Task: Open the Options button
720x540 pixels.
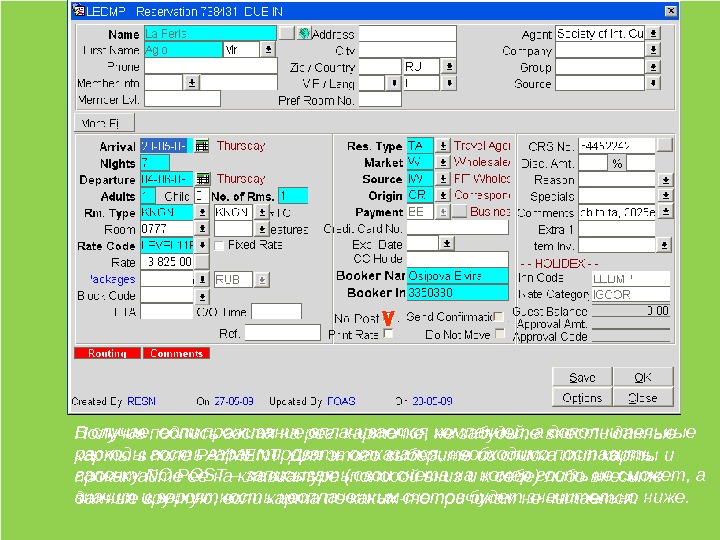Action: pos(582,398)
